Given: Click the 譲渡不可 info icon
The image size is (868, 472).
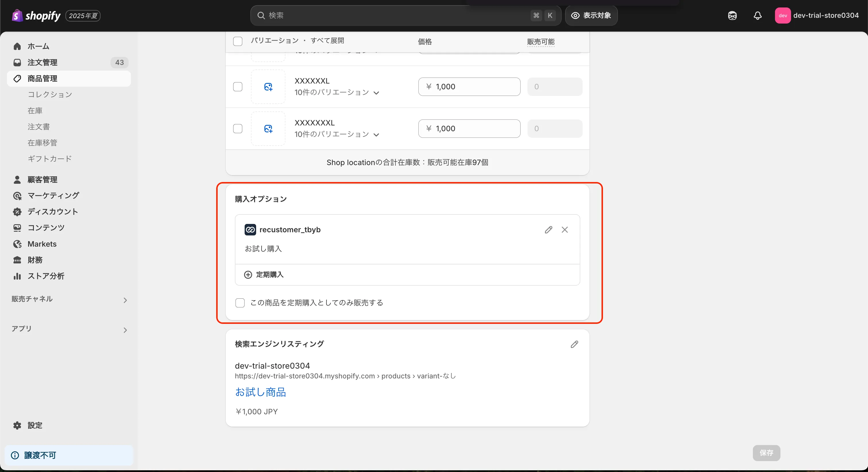Looking at the screenshot, I should (x=15, y=455).
